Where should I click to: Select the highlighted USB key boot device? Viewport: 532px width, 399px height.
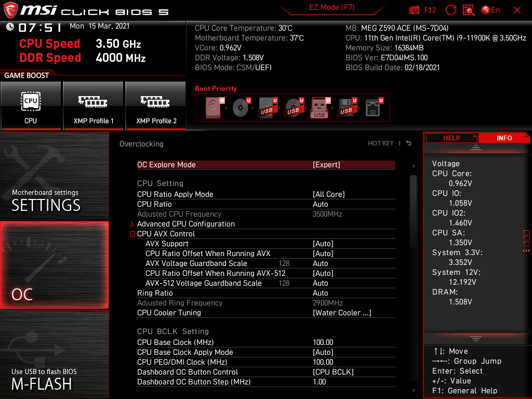tap(320, 108)
